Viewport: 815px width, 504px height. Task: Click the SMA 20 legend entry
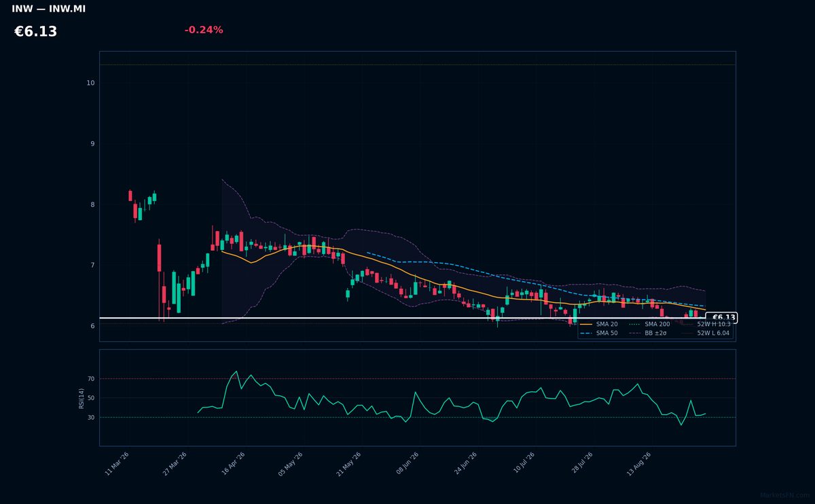[x=600, y=324]
